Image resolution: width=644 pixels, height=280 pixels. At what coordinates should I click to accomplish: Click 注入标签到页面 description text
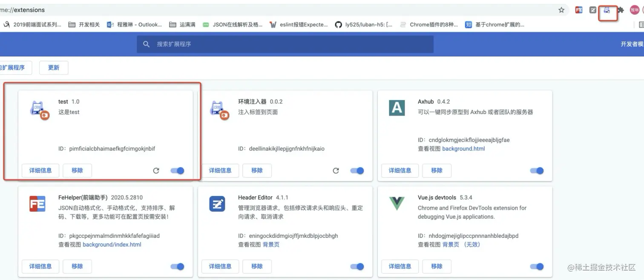point(258,112)
